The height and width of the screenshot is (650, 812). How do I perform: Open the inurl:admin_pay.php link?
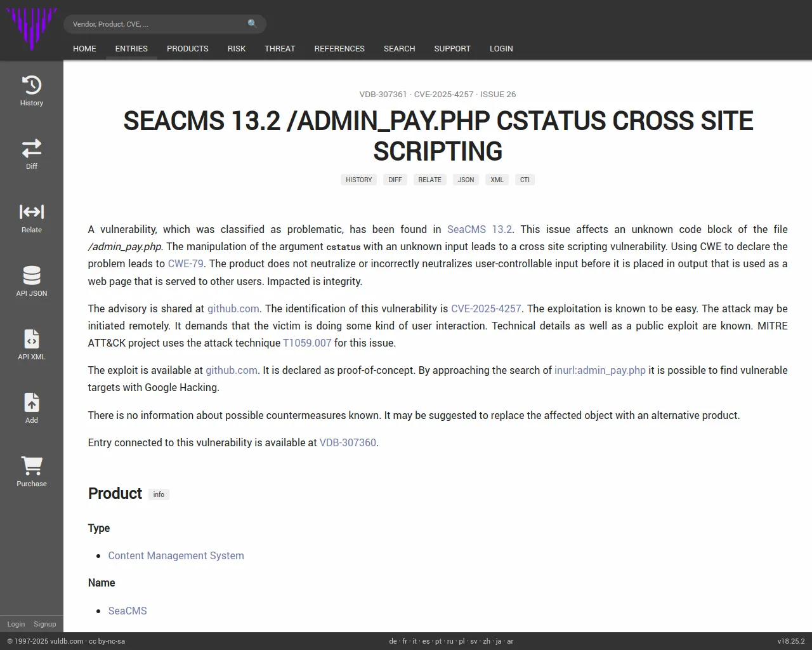click(x=600, y=370)
